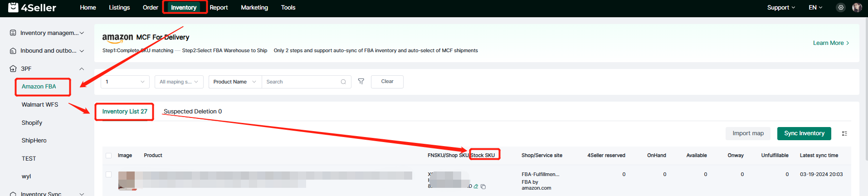
Task: Open the All mapping status dropdown
Action: click(x=179, y=82)
